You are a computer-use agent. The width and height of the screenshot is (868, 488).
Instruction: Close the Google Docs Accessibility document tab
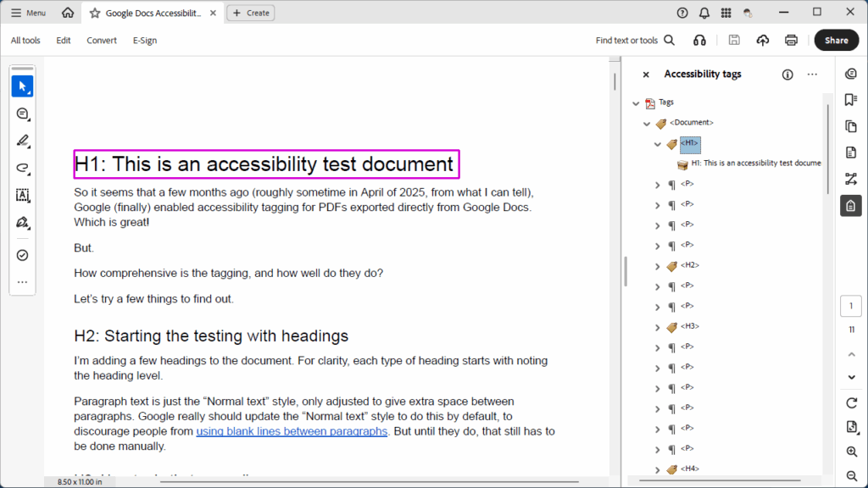213,13
